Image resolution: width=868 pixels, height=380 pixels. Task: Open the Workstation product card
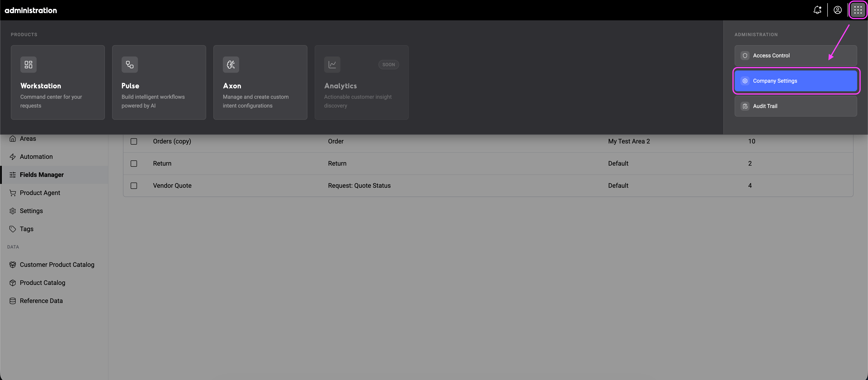tap(58, 82)
